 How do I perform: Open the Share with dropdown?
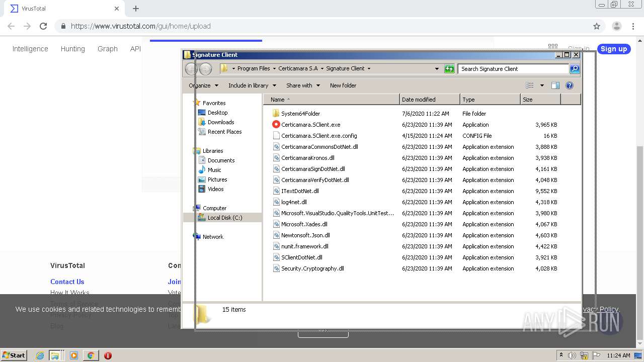click(303, 85)
